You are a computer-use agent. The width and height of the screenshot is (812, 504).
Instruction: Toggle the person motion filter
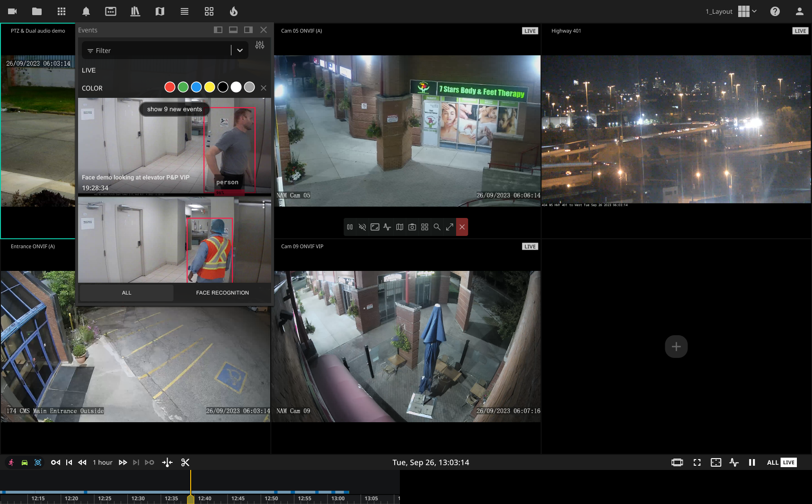pos(10,462)
